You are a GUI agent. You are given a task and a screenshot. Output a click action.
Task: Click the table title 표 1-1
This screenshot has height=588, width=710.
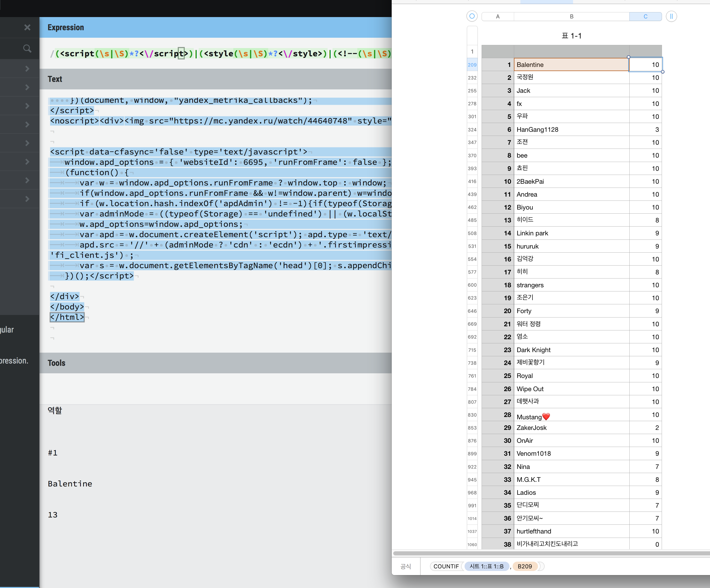571,36
